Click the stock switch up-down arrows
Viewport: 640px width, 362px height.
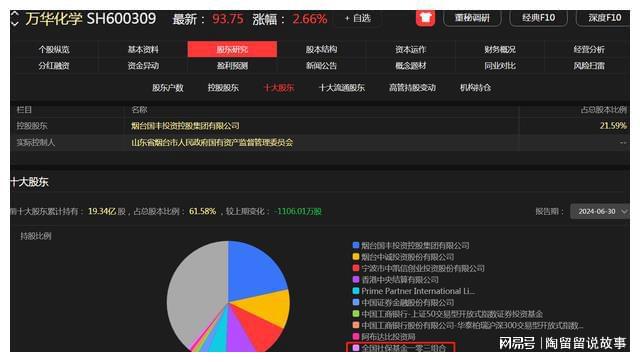pos(15,19)
